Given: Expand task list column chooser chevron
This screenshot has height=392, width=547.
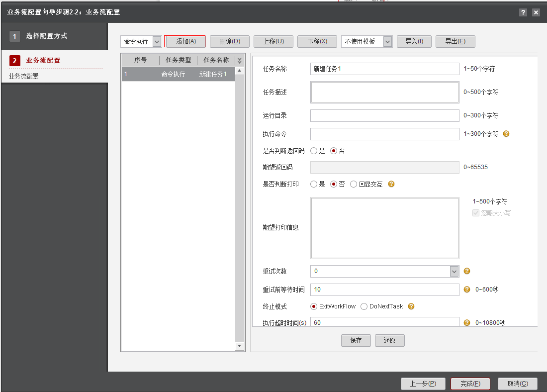Looking at the screenshot, I should click(x=239, y=60).
